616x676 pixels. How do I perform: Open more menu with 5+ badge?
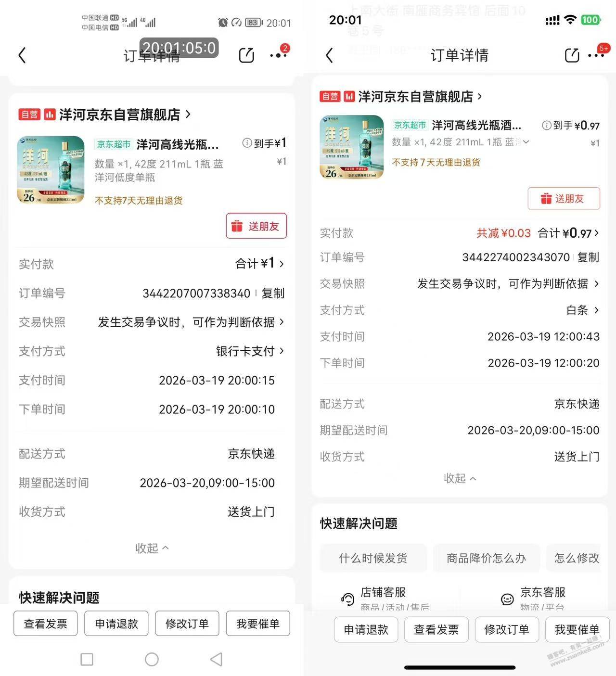point(596,54)
